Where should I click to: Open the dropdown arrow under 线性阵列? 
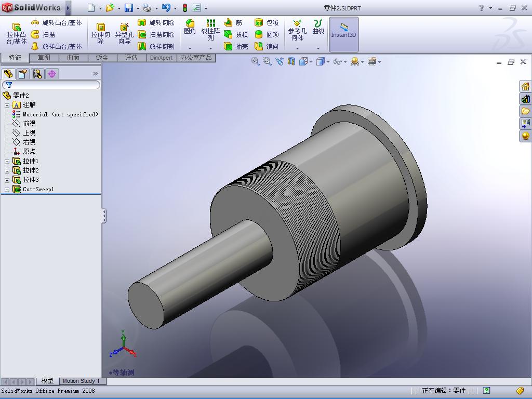pos(211,48)
